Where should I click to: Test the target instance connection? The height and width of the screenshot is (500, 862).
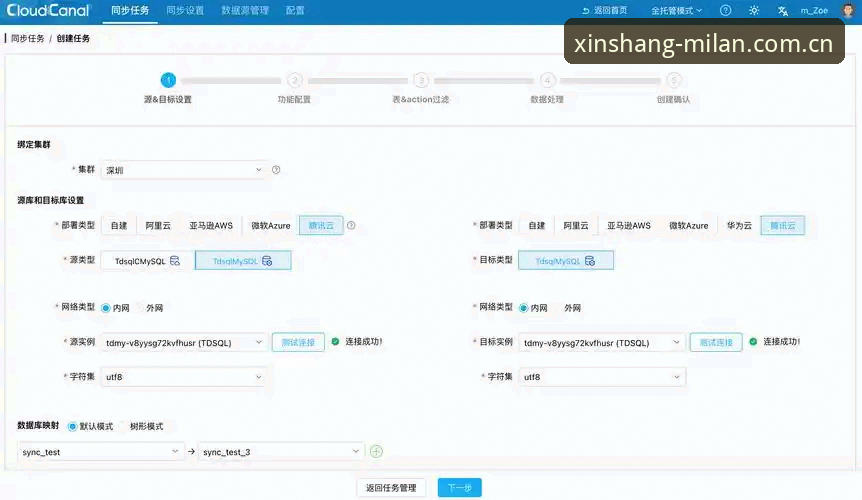point(716,342)
